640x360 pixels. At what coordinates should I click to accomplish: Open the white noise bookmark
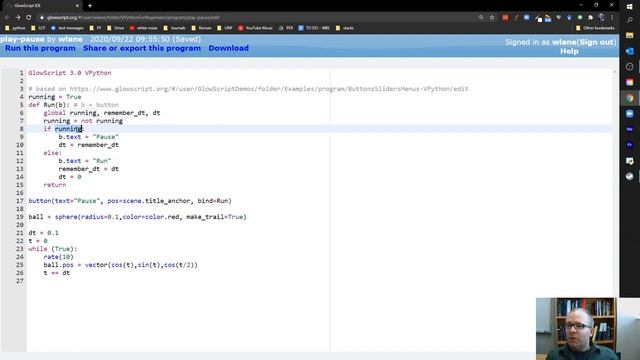(144, 28)
